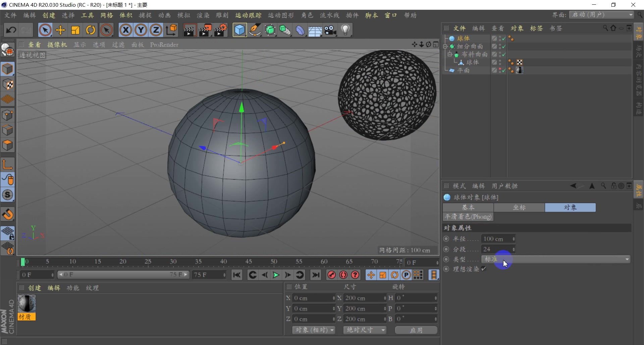Switch to the 坐标 tab in attributes

[x=519, y=207]
